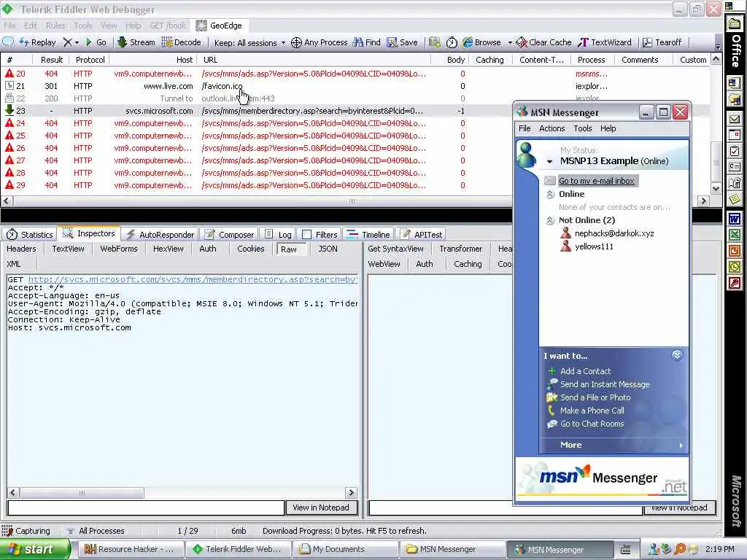Viewport: 747px width, 560px height.
Task: Select the WebView response tab
Action: 384,264
